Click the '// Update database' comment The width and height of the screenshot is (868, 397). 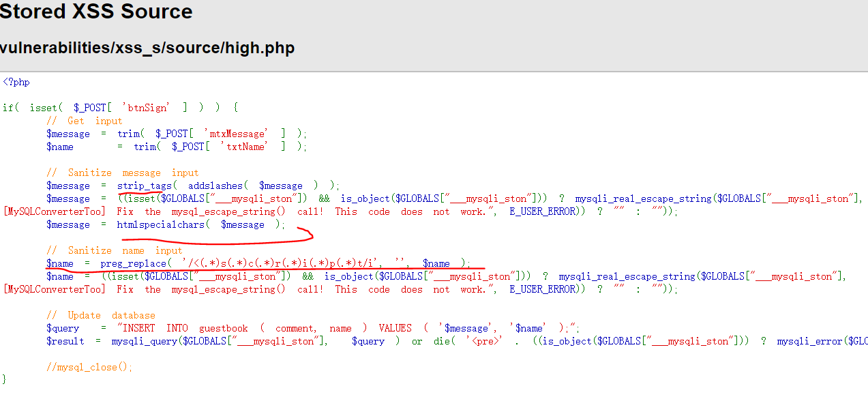[x=101, y=315]
